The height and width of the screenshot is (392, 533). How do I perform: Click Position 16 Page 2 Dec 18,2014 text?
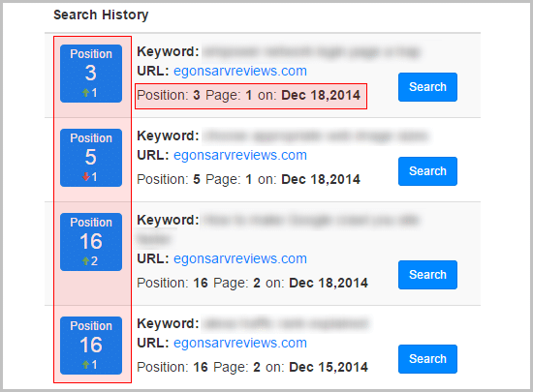(252, 283)
